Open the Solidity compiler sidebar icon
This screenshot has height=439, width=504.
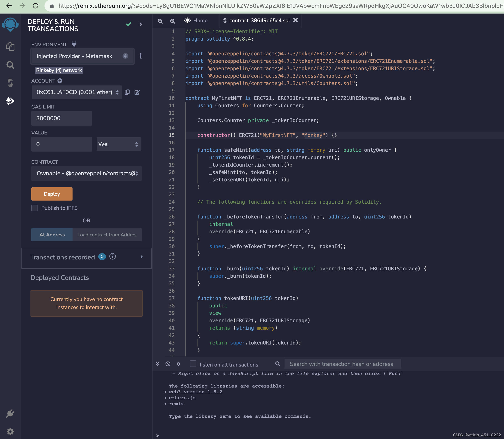click(x=10, y=83)
